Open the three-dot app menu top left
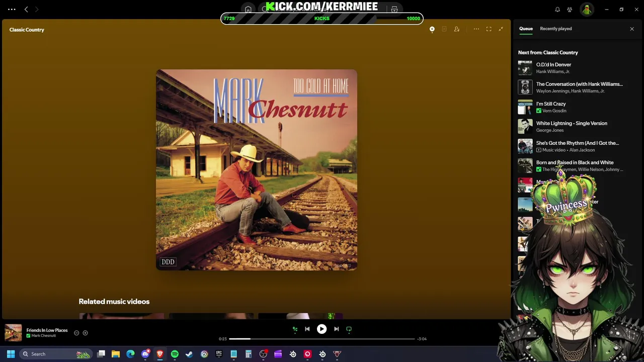The width and height of the screenshot is (644, 362). 12,9
